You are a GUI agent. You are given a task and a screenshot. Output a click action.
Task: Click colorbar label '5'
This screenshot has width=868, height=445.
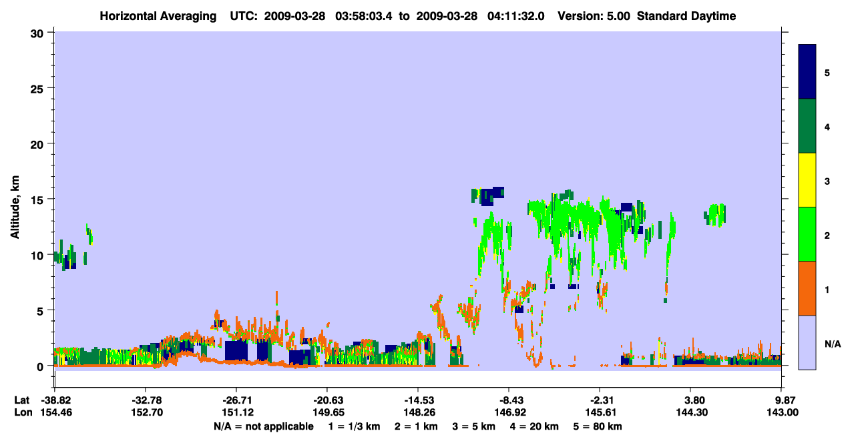pyautogui.click(x=827, y=73)
